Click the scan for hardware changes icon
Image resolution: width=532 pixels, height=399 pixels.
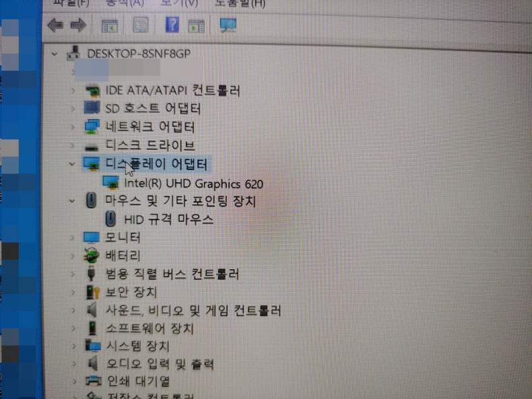(228, 26)
